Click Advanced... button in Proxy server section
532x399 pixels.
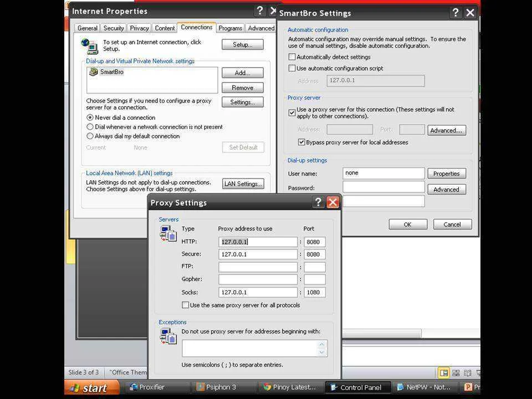(x=447, y=130)
